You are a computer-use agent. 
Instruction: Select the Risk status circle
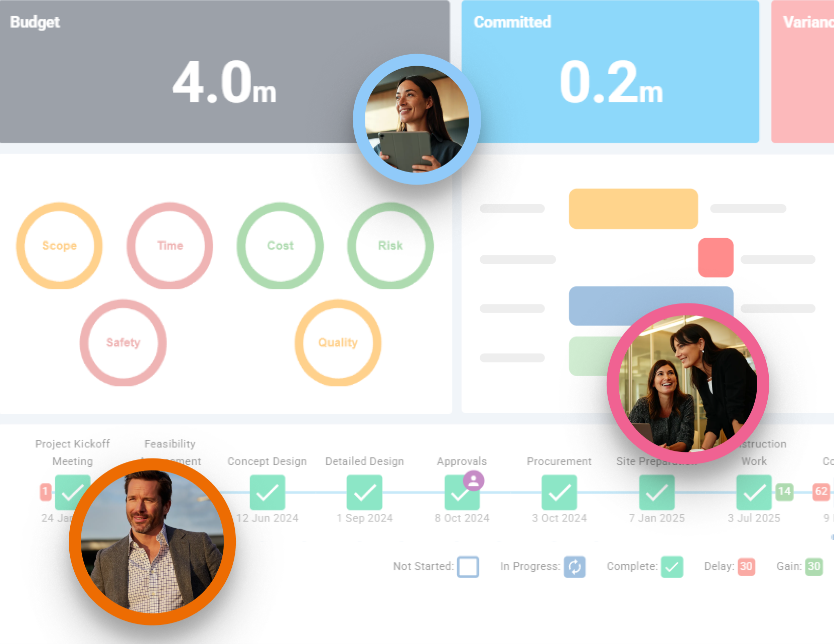tap(390, 245)
